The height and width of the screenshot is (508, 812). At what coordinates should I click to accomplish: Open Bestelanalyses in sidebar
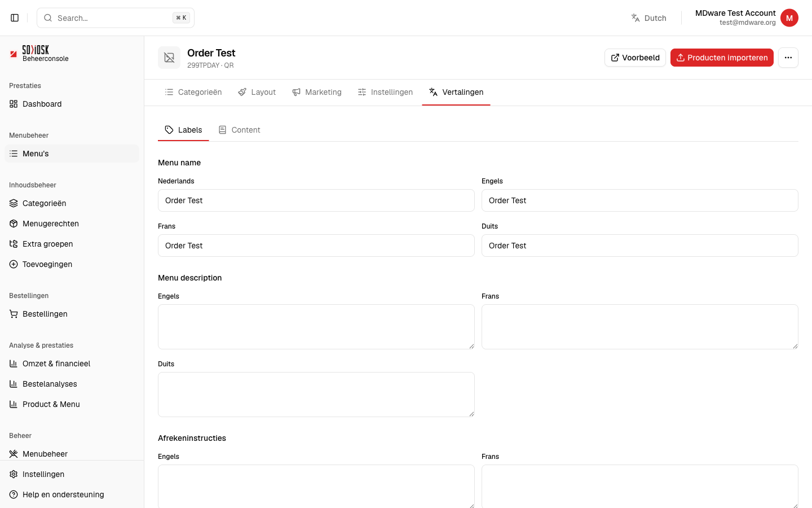[72, 384]
